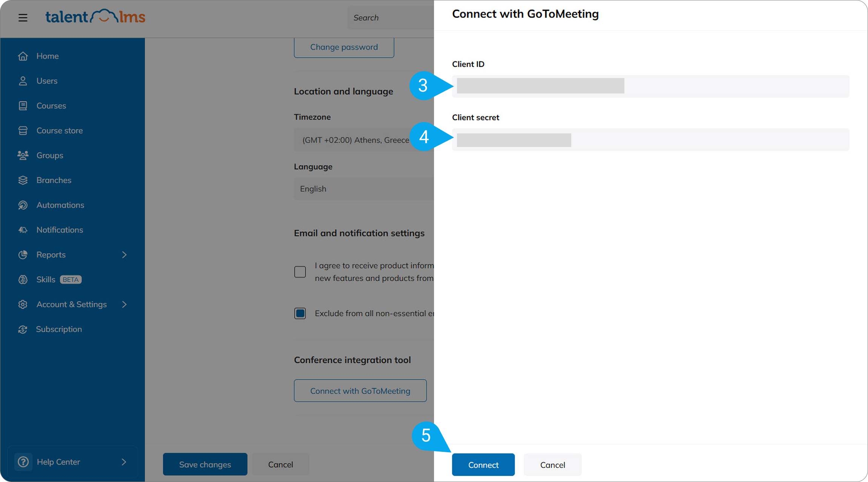
Task: Cancel the GoToMeeting connection dialog
Action: tap(552, 465)
